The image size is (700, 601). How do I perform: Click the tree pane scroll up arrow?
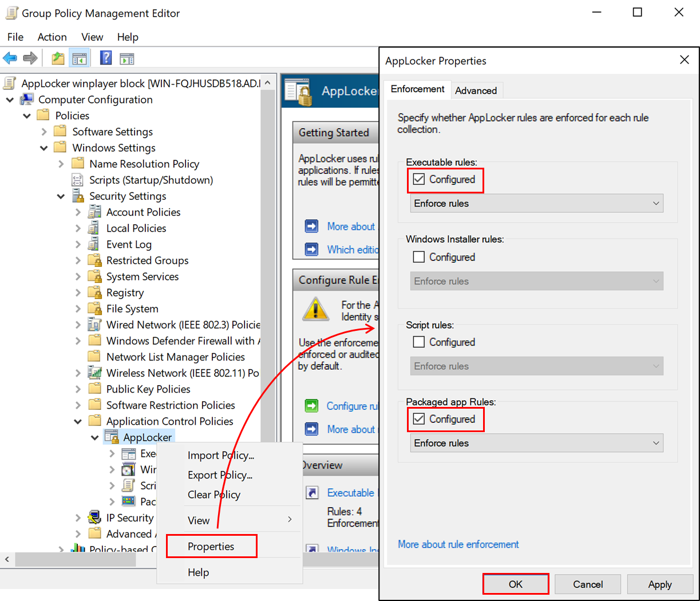click(268, 82)
